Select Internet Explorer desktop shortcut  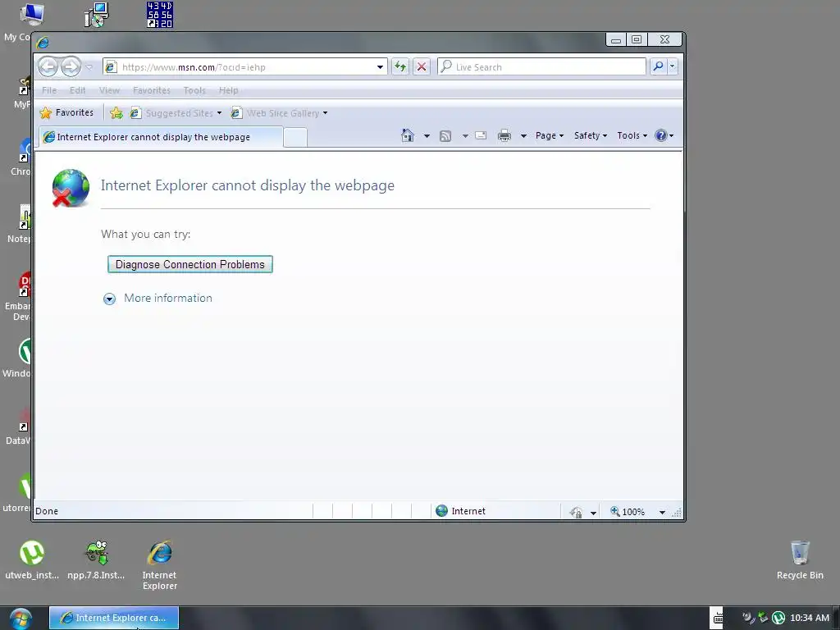coord(160,564)
